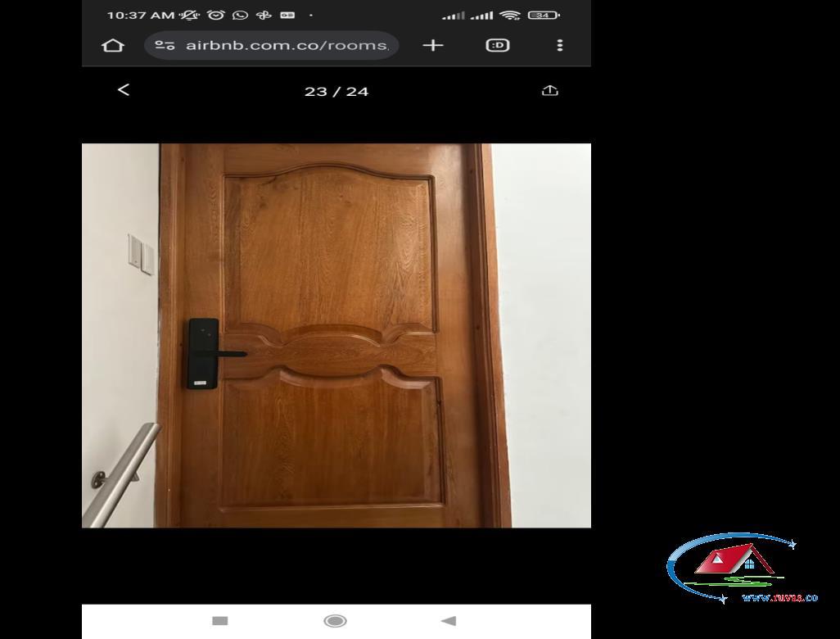This screenshot has width=840, height=639.
Task: Open the site settings icon in address bar
Action: click(x=165, y=46)
